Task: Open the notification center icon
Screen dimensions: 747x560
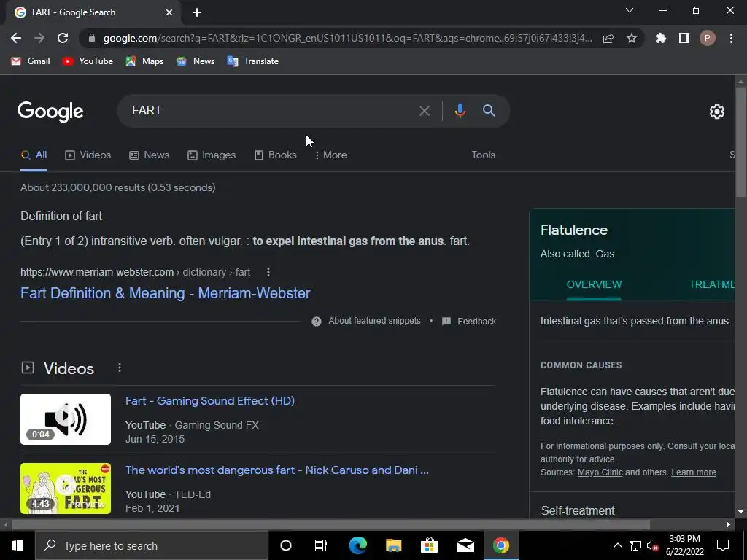Action: (723, 545)
